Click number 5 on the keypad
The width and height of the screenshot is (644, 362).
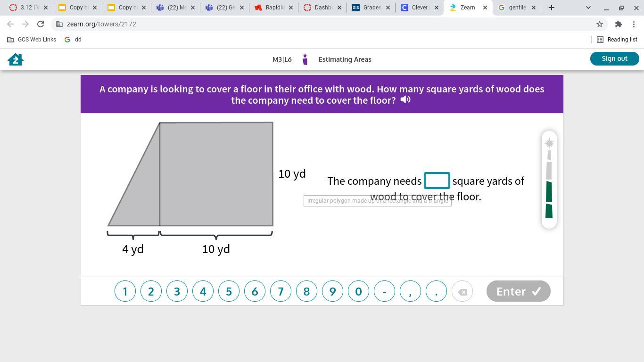tap(229, 292)
